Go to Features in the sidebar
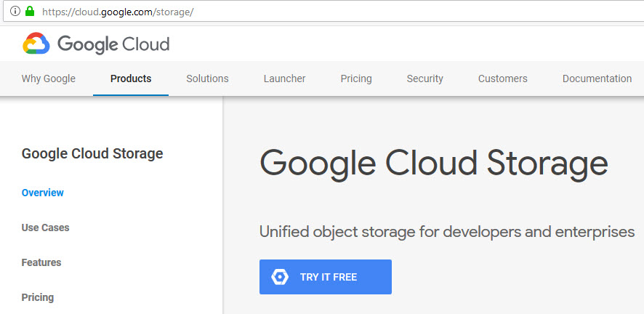The width and height of the screenshot is (644, 314). 41,262
